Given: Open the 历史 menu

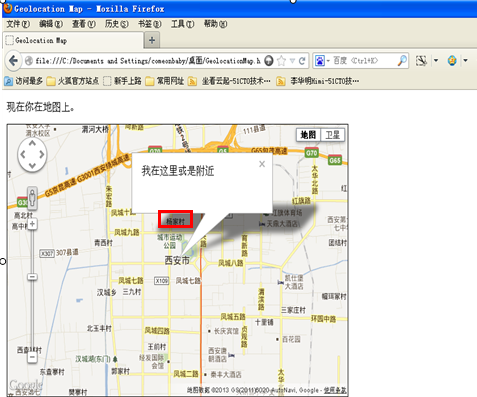Looking at the screenshot, I should pos(117,24).
